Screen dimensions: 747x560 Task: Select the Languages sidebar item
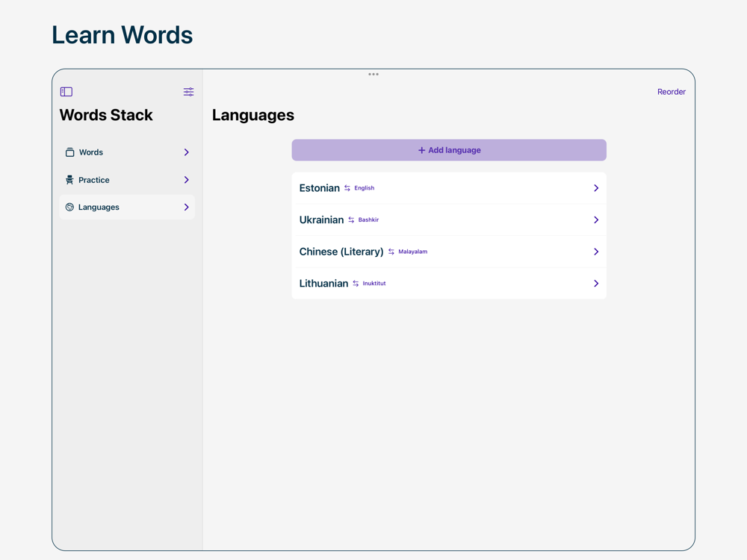[127, 208]
